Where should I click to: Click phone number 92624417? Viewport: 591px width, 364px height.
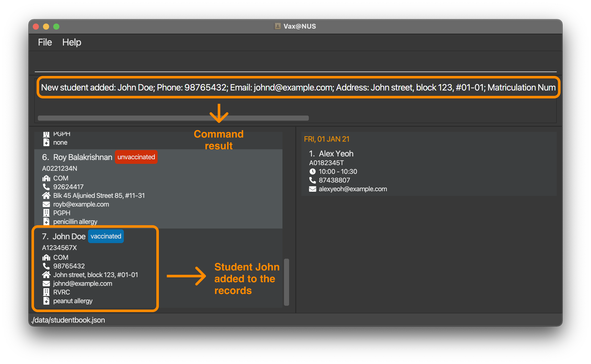click(x=68, y=187)
